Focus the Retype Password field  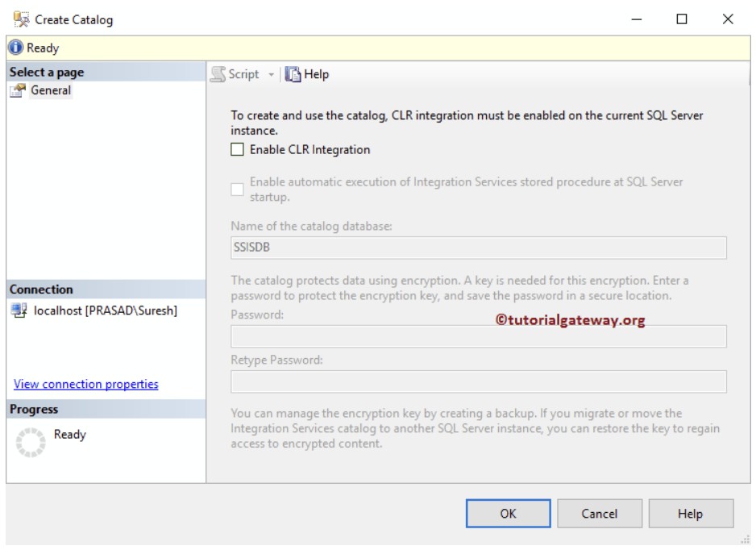[478, 381]
